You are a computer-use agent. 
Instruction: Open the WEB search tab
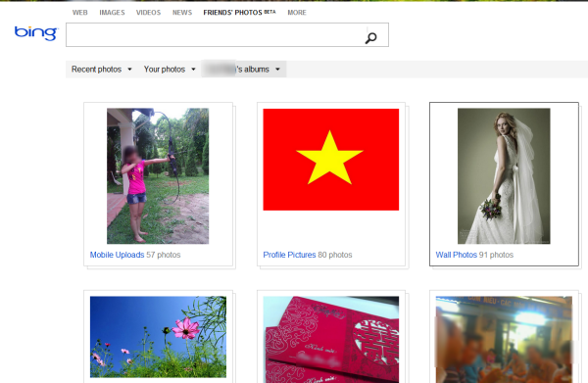pyautogui.click(x=80, y=13)
